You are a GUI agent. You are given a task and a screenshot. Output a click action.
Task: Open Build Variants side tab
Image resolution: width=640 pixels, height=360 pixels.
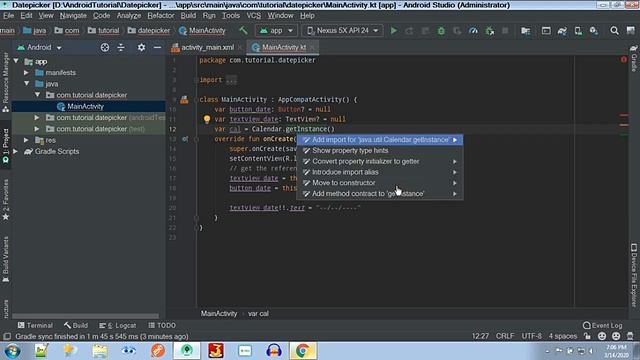[x=6, y=260]
